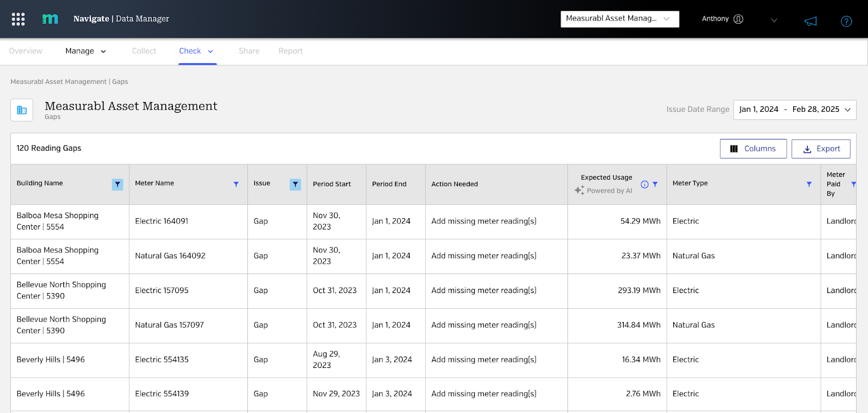Go to the Report tab
868x413 pixels.
point(291,51)
